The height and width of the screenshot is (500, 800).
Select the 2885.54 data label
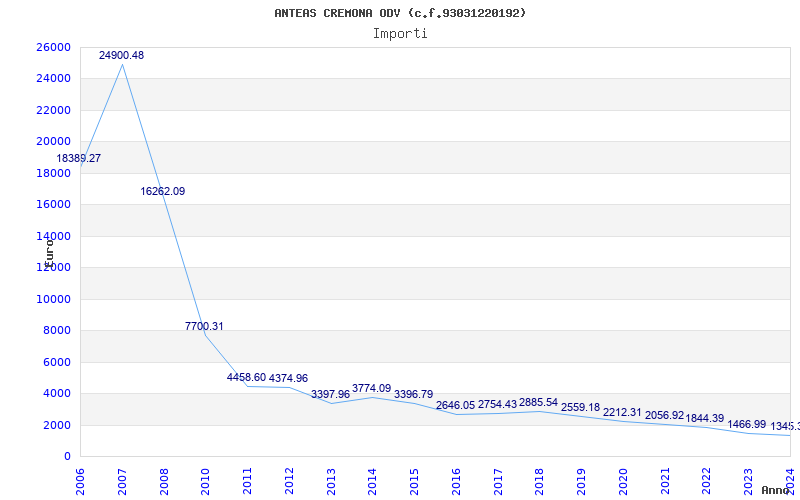[538, 402]
